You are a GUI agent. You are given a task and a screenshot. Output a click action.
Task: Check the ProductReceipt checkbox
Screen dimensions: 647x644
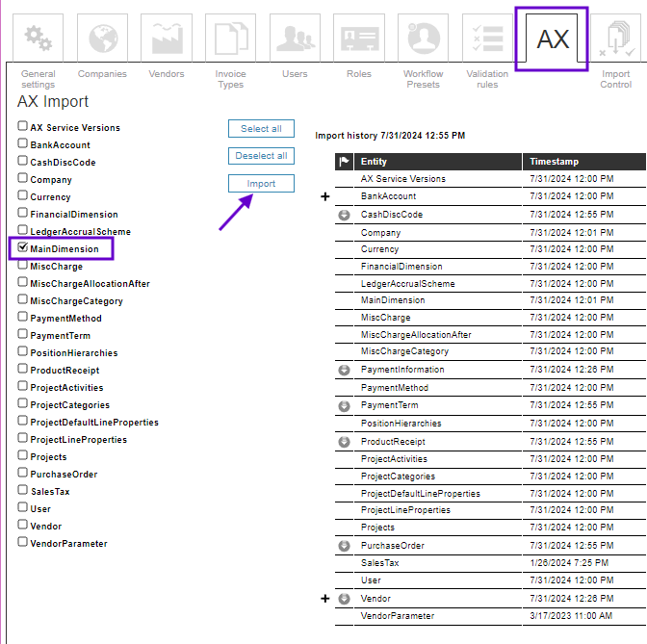23,369
